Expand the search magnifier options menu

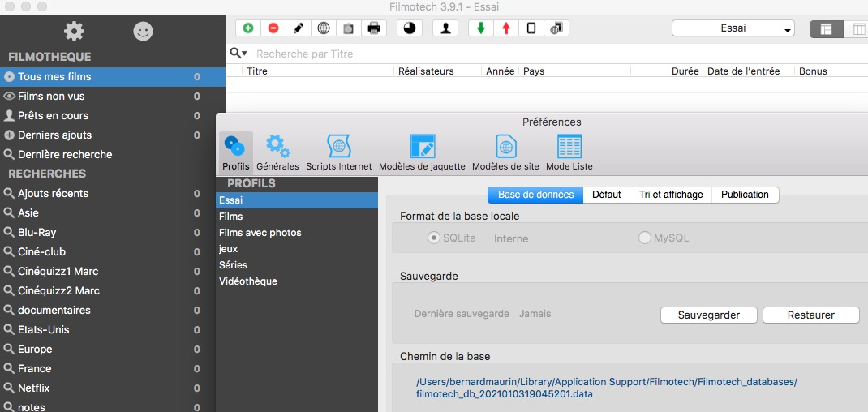[x=238, y=54]
